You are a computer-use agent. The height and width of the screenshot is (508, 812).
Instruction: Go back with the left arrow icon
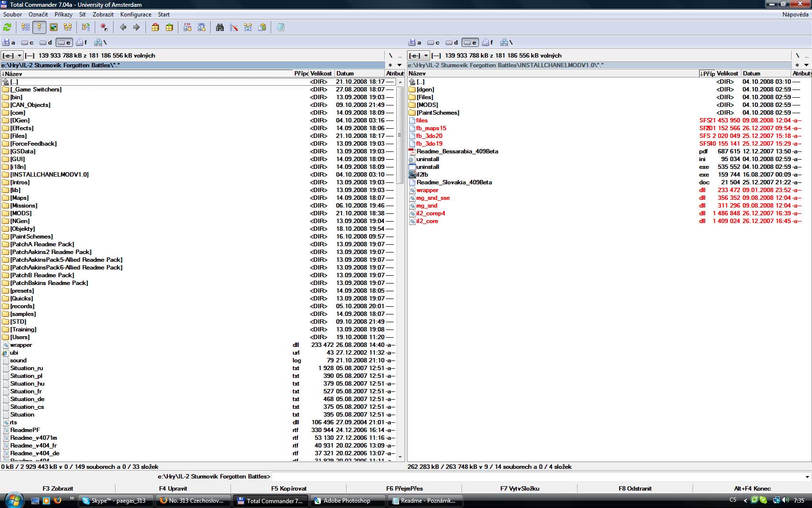click(x=123, y=28)
